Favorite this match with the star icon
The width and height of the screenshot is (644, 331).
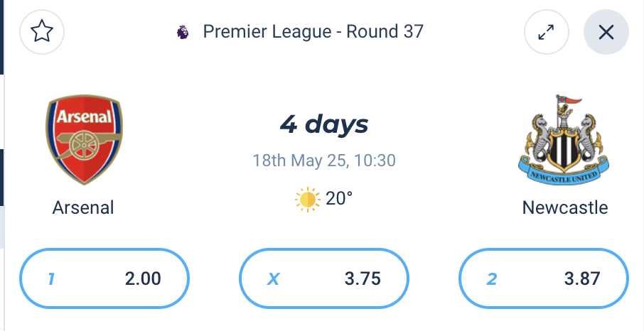click(x=42, y=32)
